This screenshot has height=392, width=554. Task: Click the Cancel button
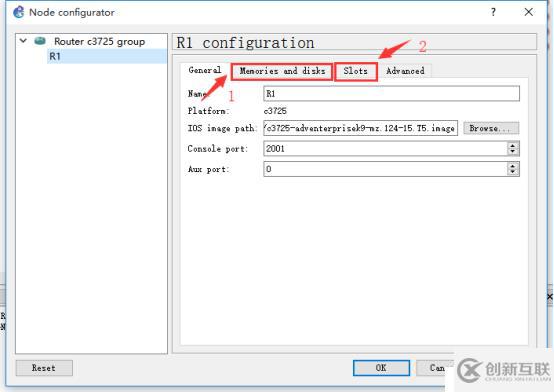tap(435, 368)
